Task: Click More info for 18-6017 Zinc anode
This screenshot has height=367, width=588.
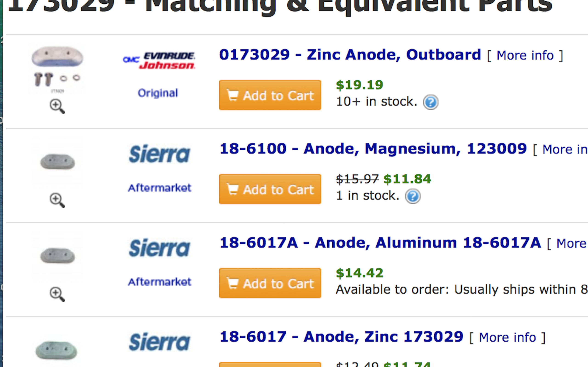Action: coord(507,338)
